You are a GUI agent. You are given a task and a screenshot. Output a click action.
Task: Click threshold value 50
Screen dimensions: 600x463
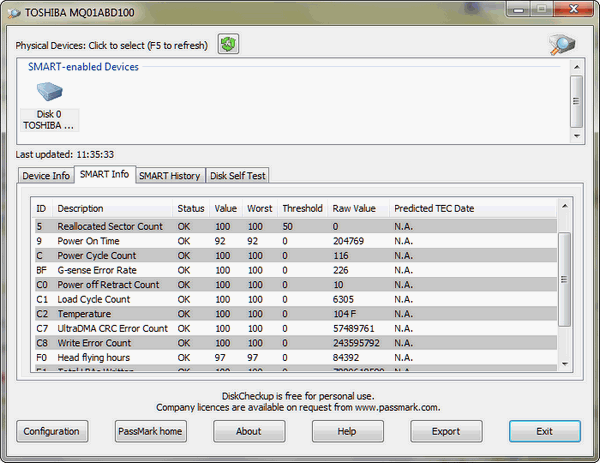(x=287, y=227)
